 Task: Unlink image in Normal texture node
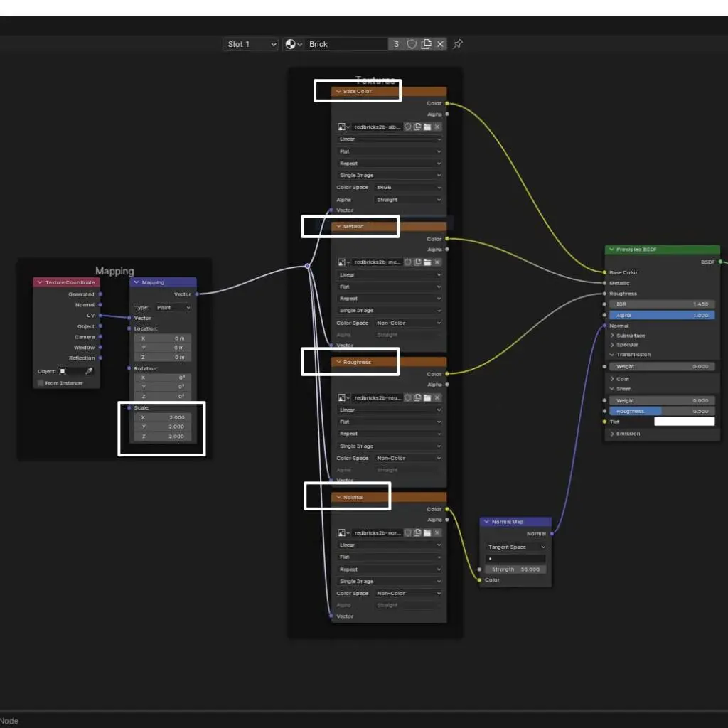pyautogui.click(x=437, y=533)
